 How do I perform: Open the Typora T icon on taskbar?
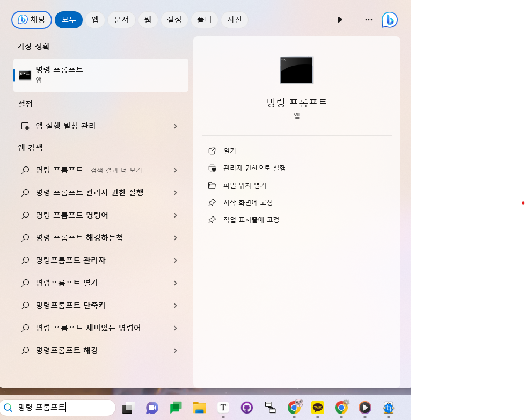(223, 408)
